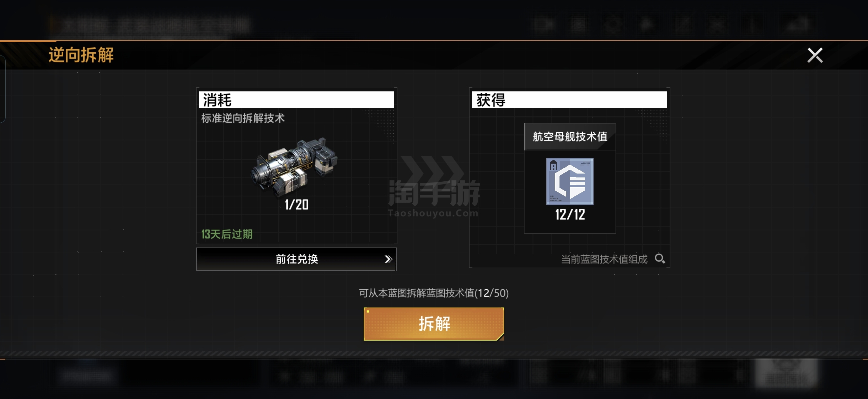Image resolution: width=868 pixels, height=399 pixels.
Task: Click the 前往兑换 button label
Action: point(297,259)
